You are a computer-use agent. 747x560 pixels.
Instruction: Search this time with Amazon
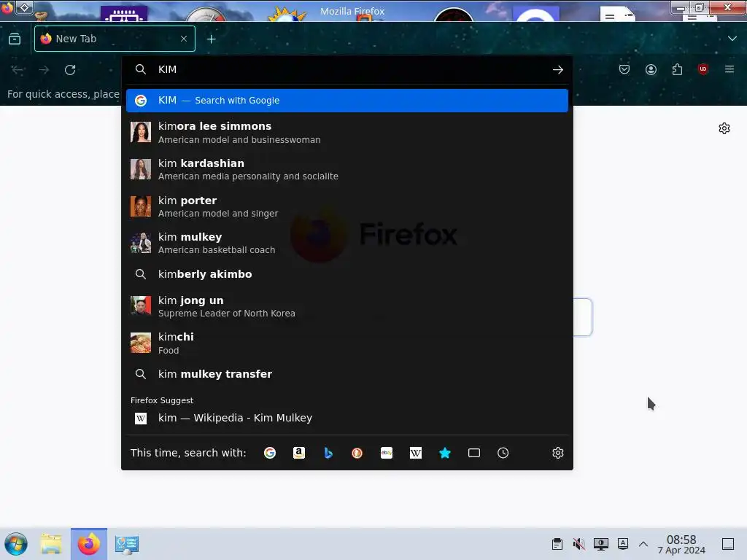coord(298,453)
